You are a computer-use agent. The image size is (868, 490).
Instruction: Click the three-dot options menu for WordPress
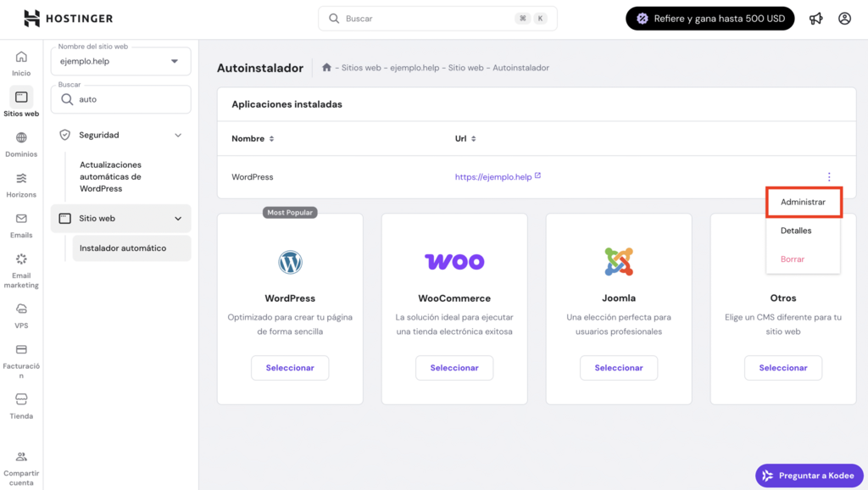click(829, 176)
